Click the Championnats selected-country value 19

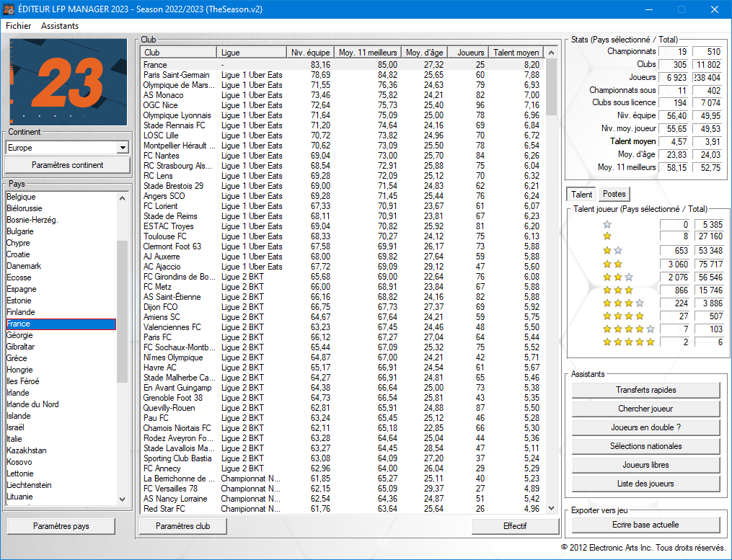674,52
